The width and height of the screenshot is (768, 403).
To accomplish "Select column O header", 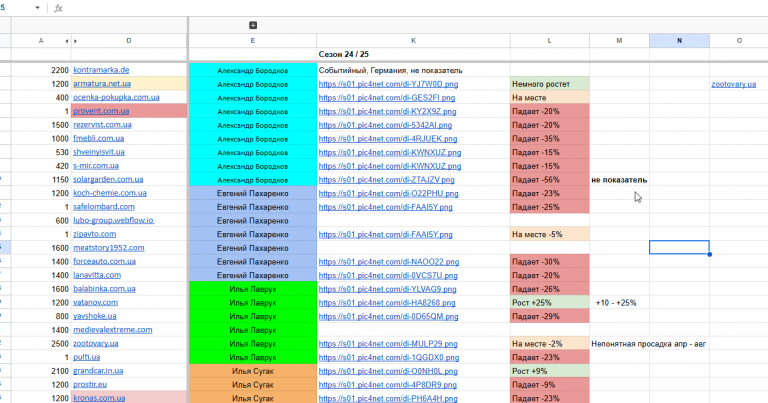I will coord(739,41).
